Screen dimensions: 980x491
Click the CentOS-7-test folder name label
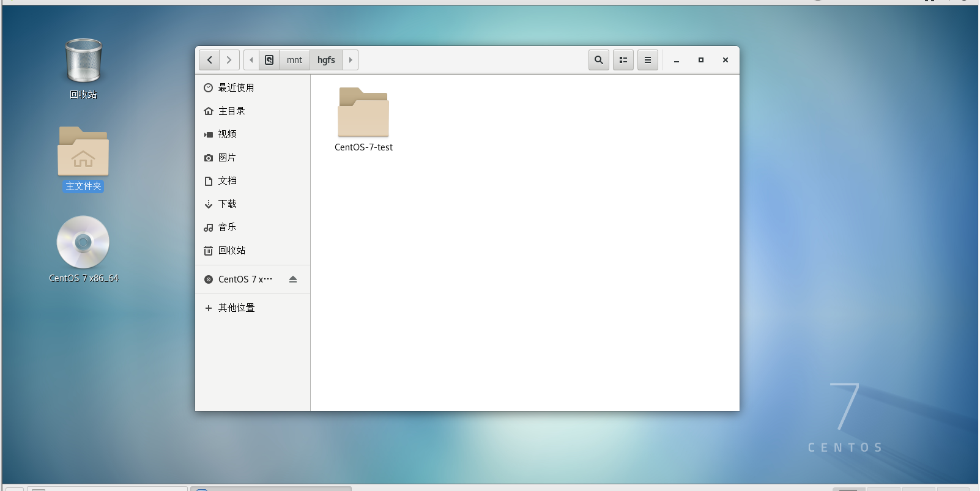(363, 147)
